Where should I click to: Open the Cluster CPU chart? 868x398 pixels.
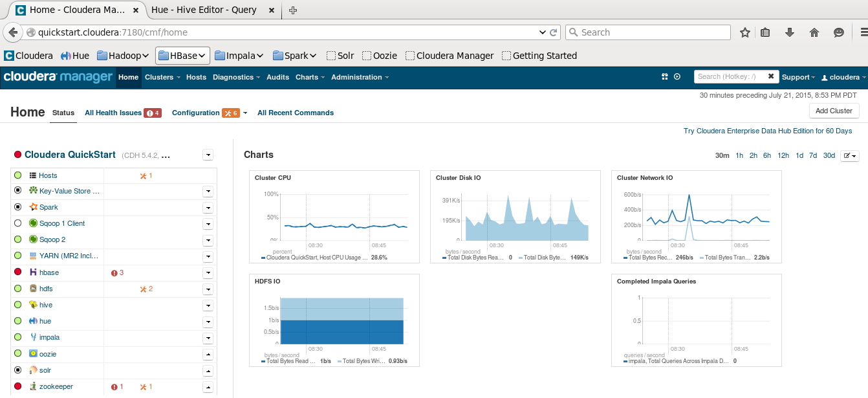coord(334,217)
